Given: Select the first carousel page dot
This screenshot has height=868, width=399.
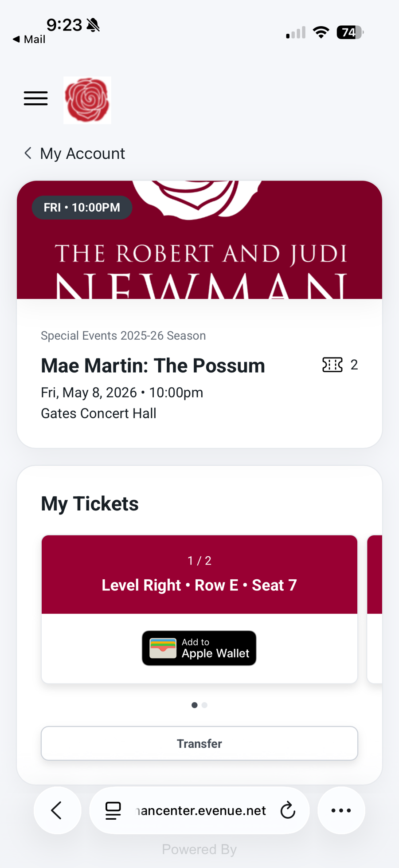Looking at the screenshot, I should [194, 705].
